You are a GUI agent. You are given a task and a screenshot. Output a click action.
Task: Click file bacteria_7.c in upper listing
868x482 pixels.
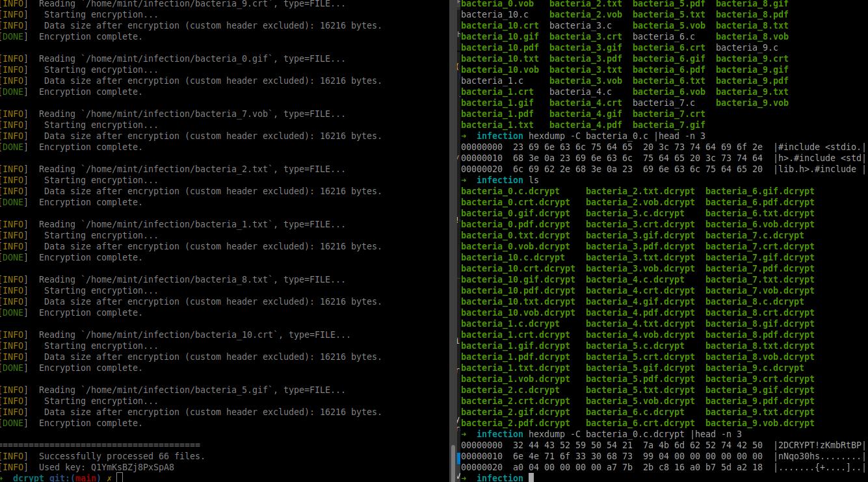point(664,103)
